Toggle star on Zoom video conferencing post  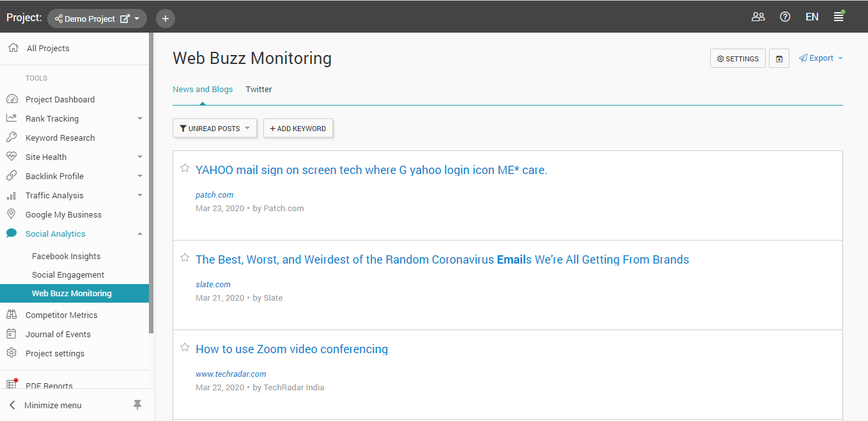[185, 347]
